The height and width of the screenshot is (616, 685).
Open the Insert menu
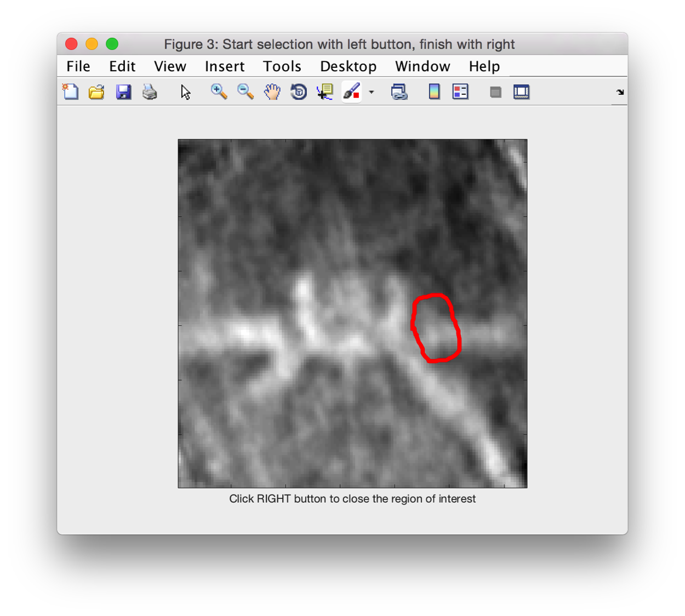tap(225, 66)
